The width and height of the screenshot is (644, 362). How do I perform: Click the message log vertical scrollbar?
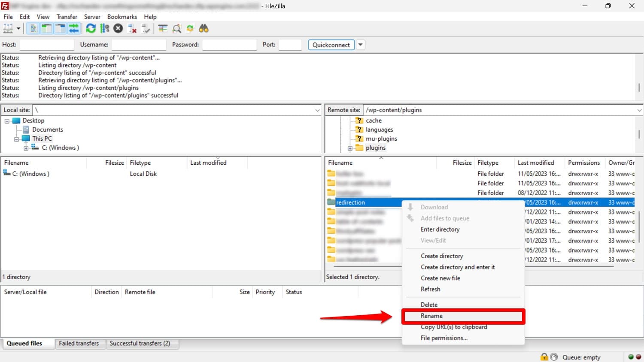pyautogui.click(x=639, y=87)
